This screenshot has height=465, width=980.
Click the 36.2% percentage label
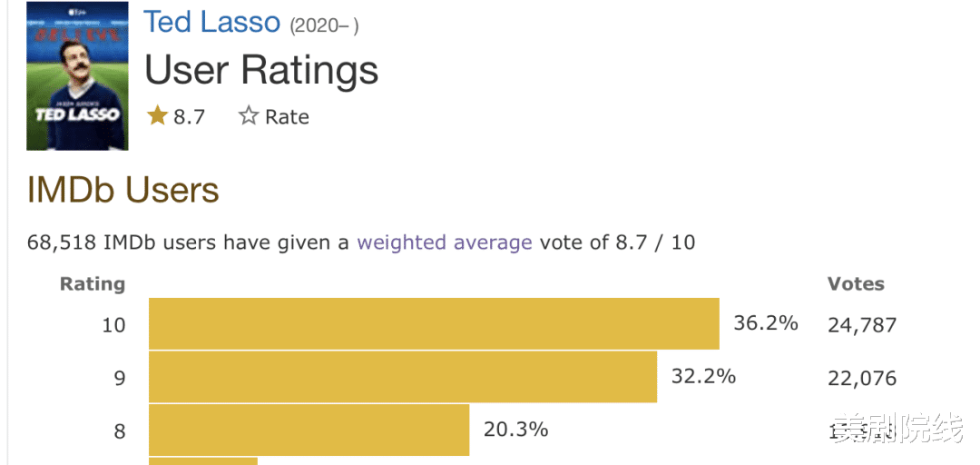point(765,322)
